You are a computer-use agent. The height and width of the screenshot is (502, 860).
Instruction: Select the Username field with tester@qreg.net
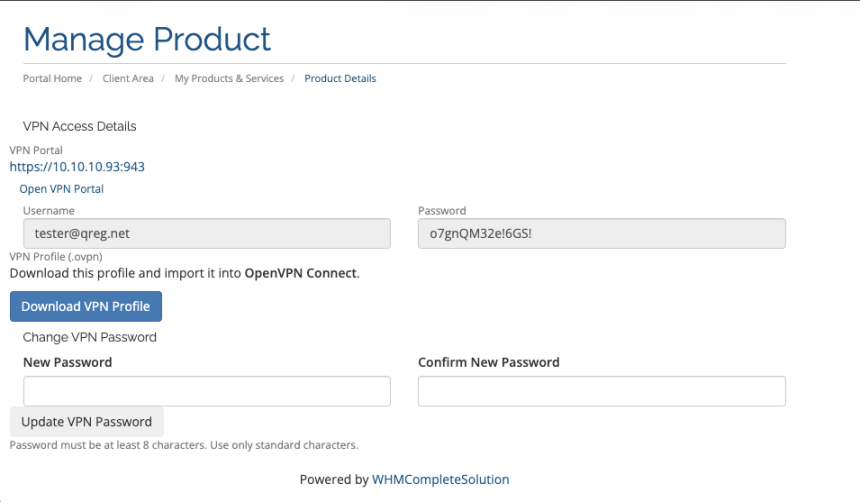pos(206,233)
